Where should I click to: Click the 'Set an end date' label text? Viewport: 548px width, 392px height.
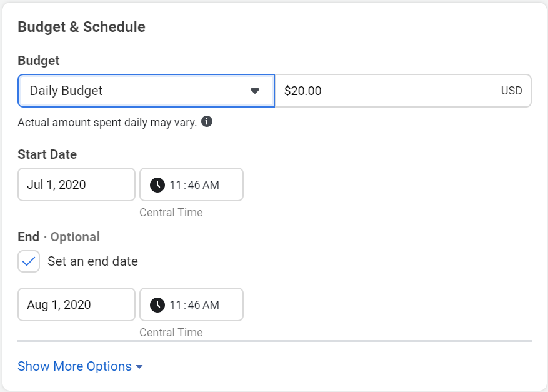pos(92,261)
